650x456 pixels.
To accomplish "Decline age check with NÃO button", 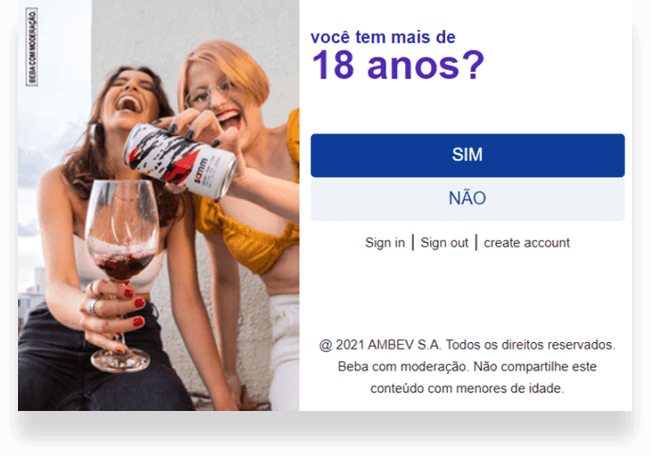I will pyautogui.click(x=468, y=199).
